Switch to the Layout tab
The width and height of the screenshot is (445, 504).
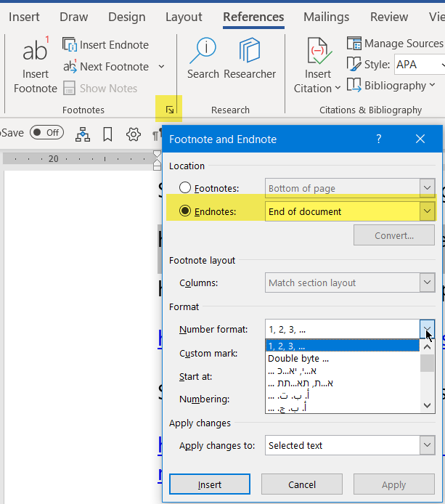(184, 17)
